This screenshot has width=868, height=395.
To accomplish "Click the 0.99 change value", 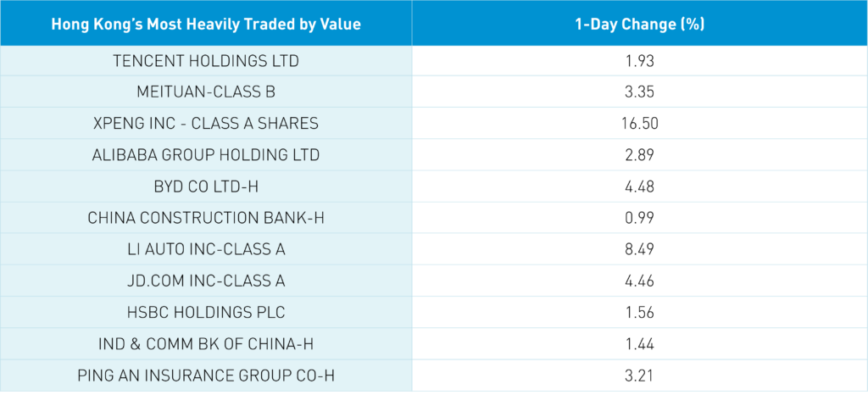I will coord(639,218).
